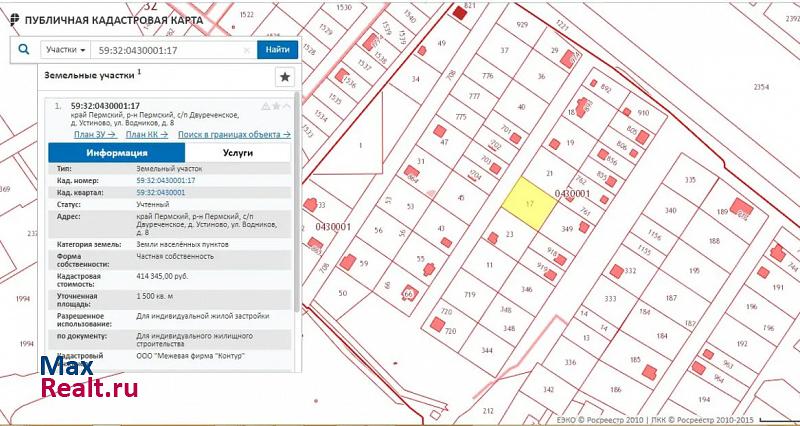This screenshot has width=800, height=426.
Task: Open the План КК link
Action: point(147,134)
